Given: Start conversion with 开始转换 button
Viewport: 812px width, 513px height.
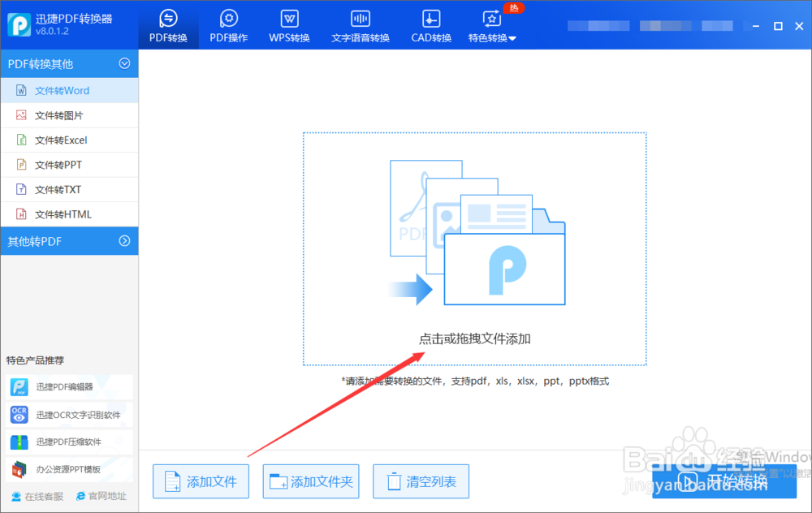Looking at the screenshot, I should (724, 482).
